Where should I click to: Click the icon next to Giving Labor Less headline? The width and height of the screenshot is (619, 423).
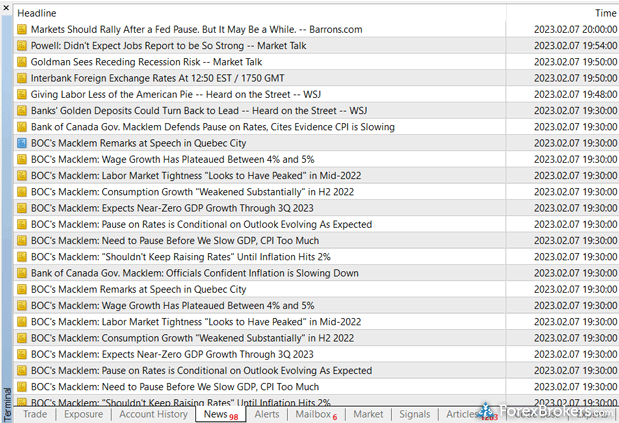click(22, 94)
